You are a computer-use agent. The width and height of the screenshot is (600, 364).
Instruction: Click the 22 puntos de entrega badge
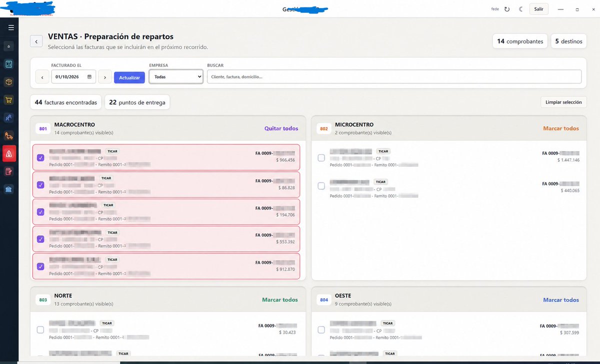(137, 102)
